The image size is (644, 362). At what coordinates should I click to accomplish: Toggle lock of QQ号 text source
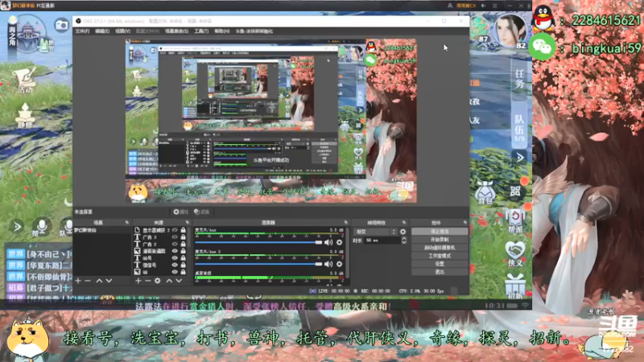click(x=184, y=258)
